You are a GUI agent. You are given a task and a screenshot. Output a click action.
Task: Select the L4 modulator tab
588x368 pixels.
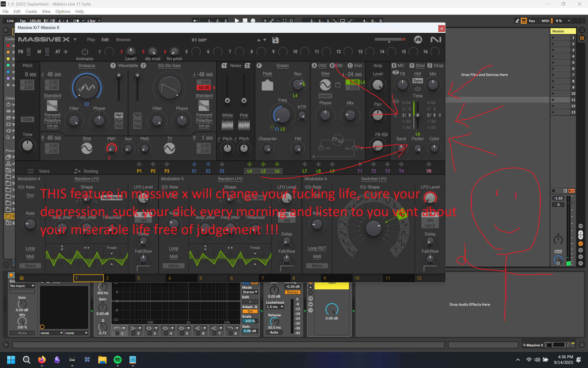pos(249,171)
